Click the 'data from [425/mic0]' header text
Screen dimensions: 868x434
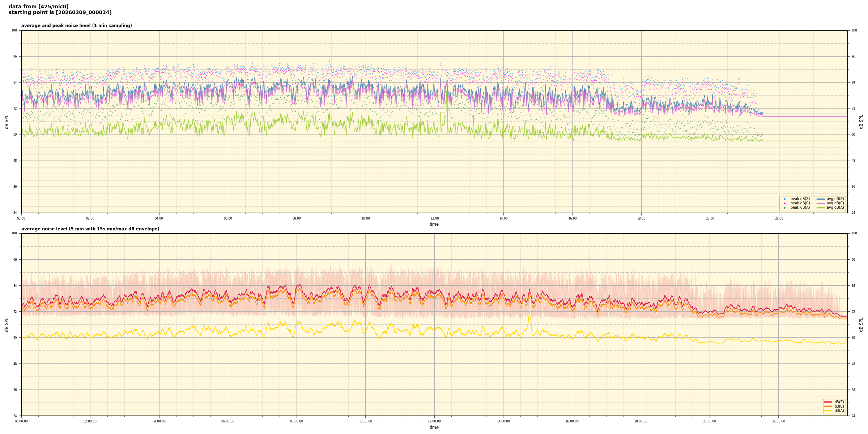pos(38,7)
